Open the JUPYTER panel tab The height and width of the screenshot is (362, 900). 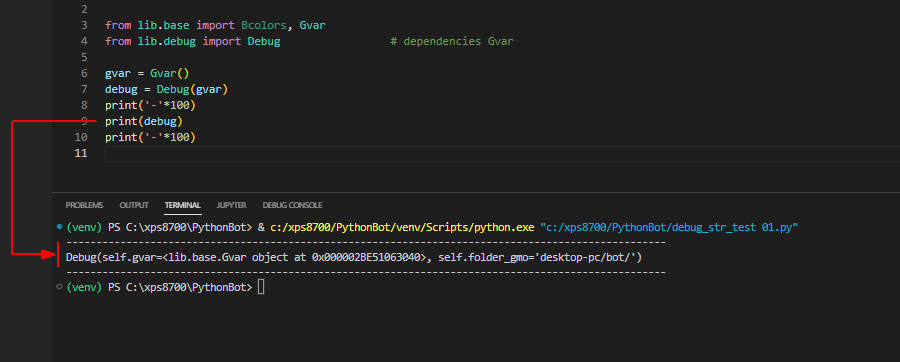(231, 205)
